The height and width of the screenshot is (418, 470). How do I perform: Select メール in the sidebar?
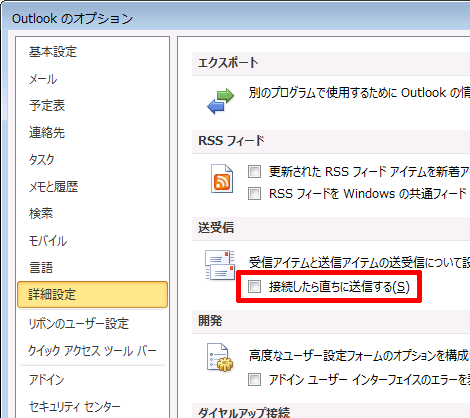pyautogui.click(x=92, y=79)
